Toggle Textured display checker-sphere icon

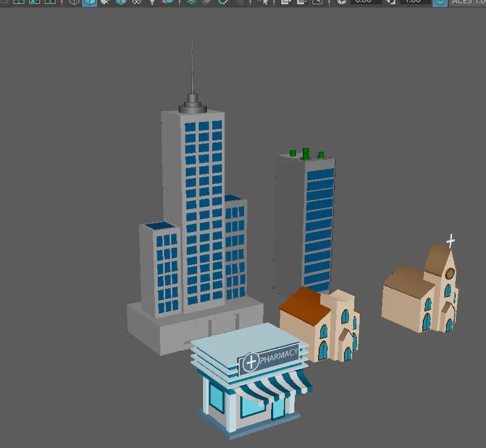click(137, 2)
